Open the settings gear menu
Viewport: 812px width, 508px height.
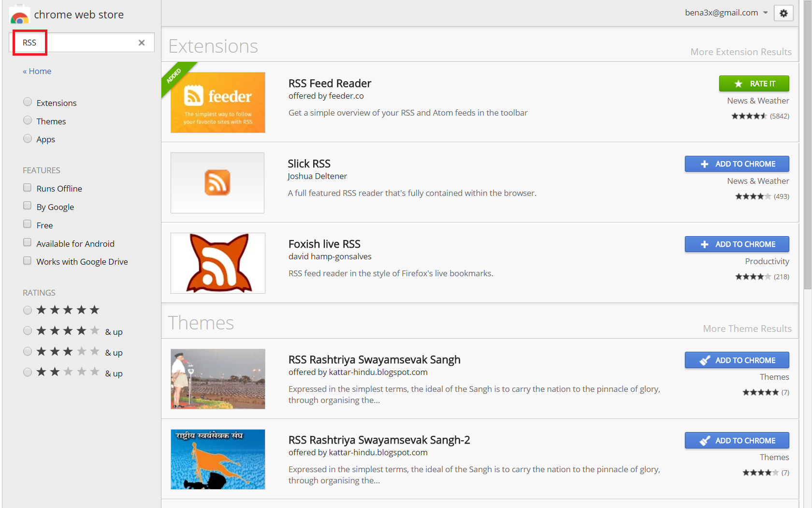point(783,13)
